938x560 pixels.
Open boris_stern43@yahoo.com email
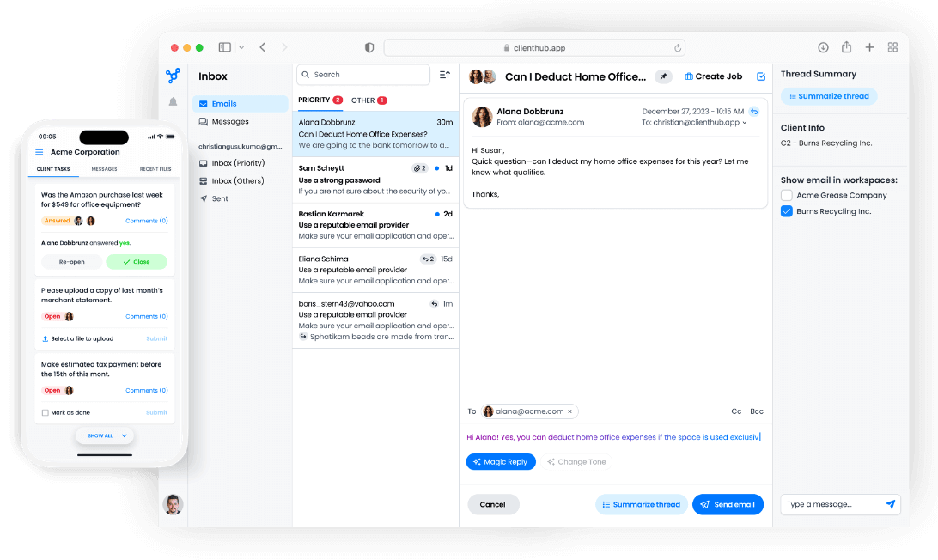[x=375, y=320]
